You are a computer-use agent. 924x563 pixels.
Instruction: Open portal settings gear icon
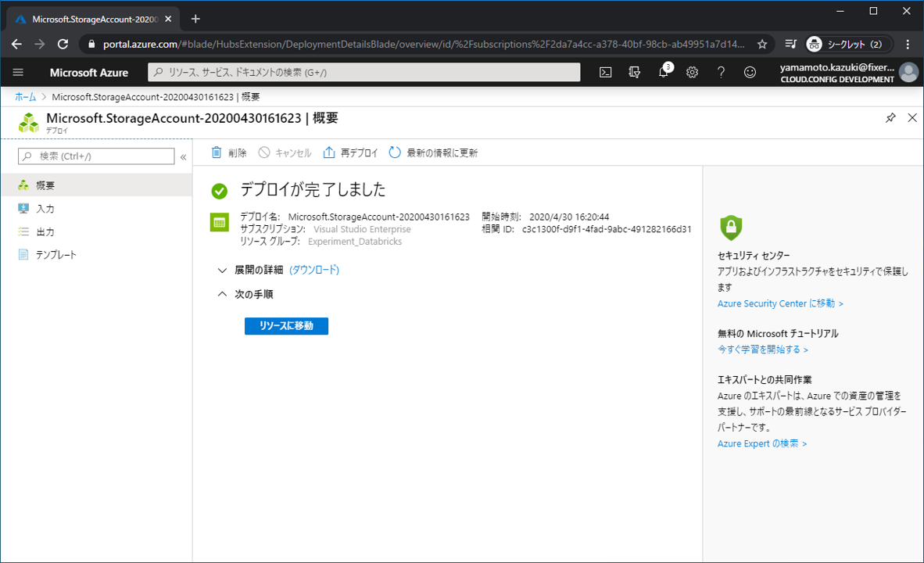coord(692,72)
